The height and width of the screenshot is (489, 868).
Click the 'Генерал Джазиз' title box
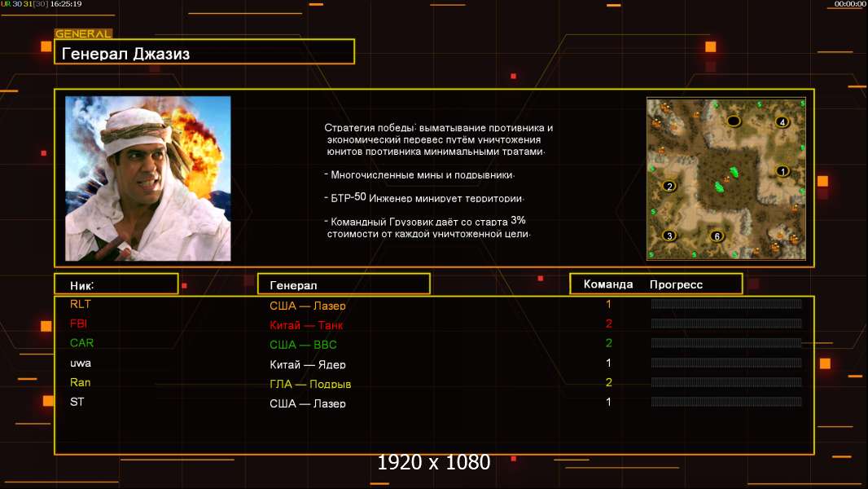point(204,51)
